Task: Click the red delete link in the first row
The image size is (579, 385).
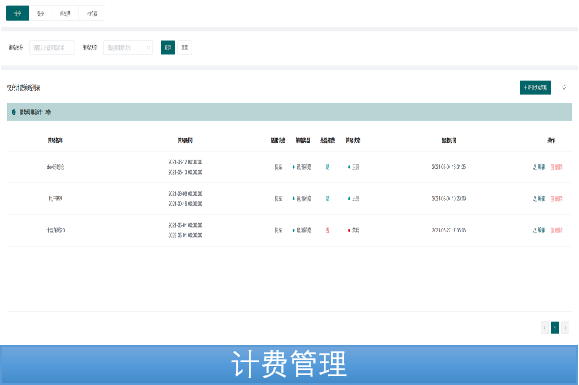Action: 556,167
